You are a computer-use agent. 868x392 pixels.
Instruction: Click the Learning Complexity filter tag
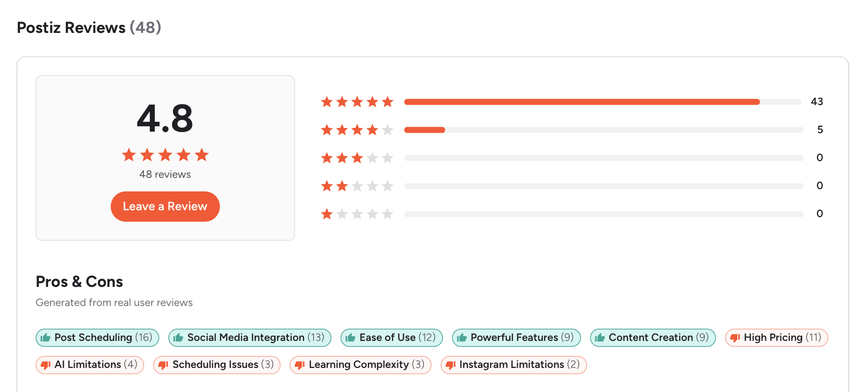[360, 364]
